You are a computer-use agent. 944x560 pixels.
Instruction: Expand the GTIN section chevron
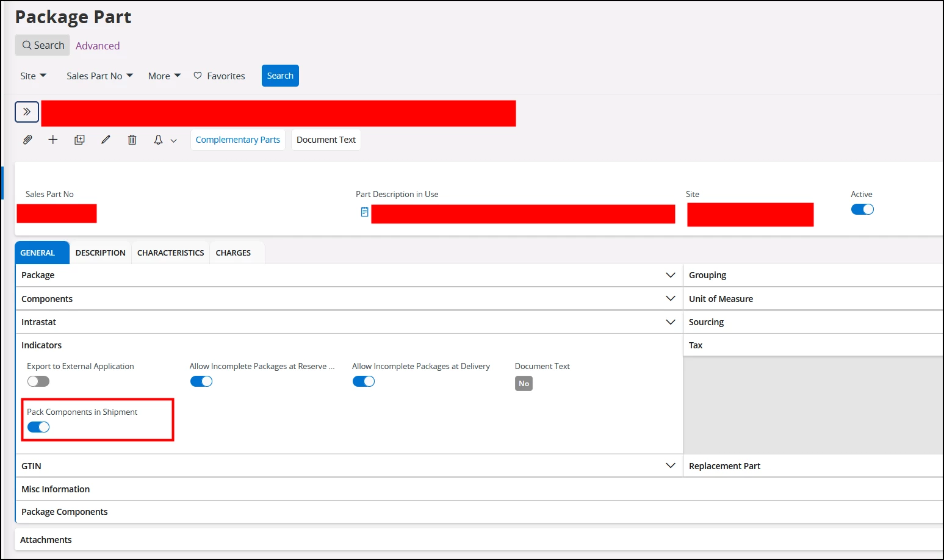coord(671,465)
